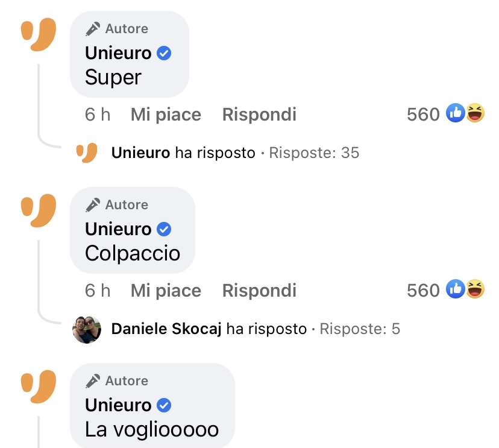This screenshot has width=499, height=448.
Task: Open Daniele Skocaj's profile picture
Action: (87, 329)
